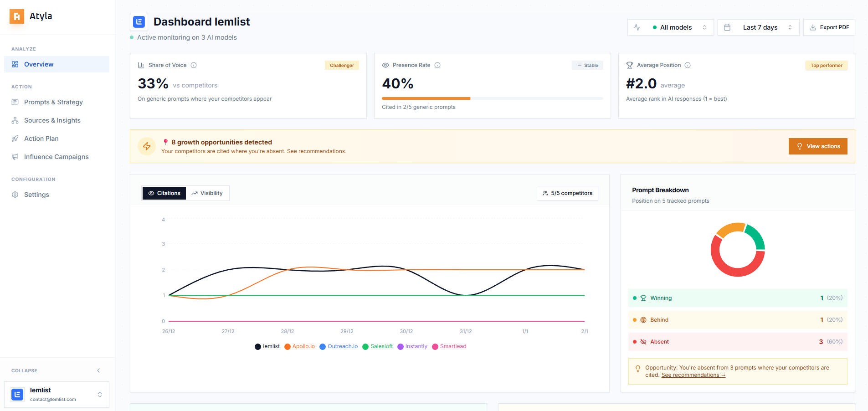Click the Prompts & Strategy document icon
868x411 pixels.
click(15, 102)
